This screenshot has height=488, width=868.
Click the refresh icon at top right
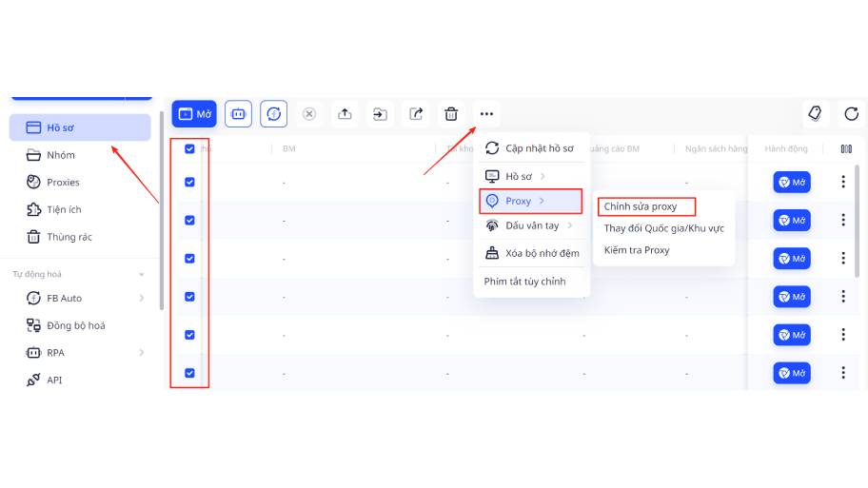click(x=851, y=114)
